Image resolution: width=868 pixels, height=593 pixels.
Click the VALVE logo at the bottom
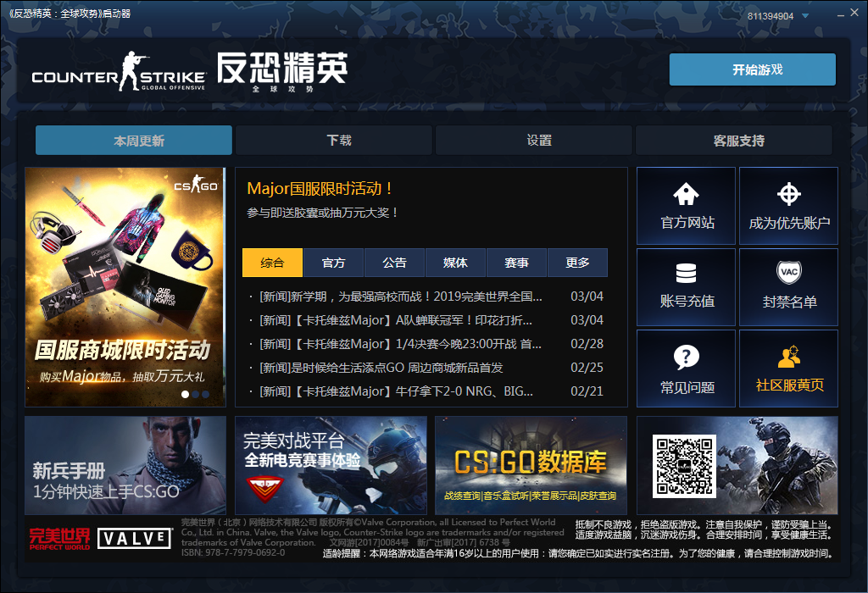point(134,538)
